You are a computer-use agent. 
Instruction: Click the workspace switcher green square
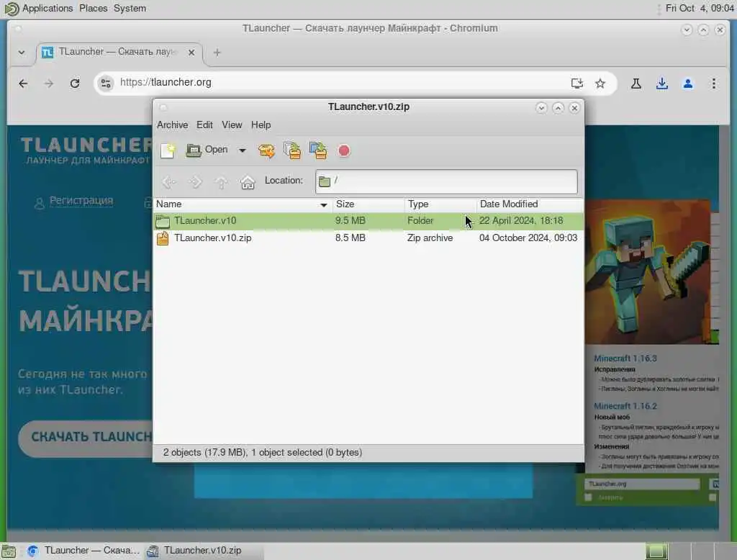click(x=656, y=551)
